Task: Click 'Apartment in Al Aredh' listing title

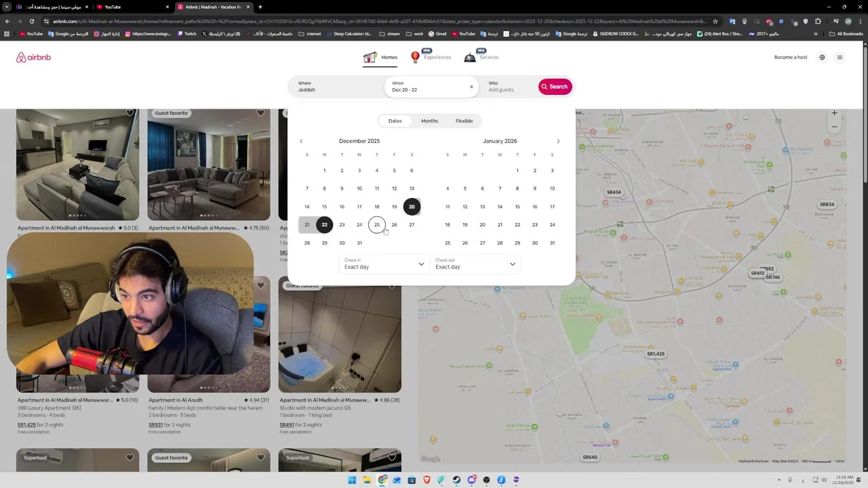Action: tap(176, 400)
